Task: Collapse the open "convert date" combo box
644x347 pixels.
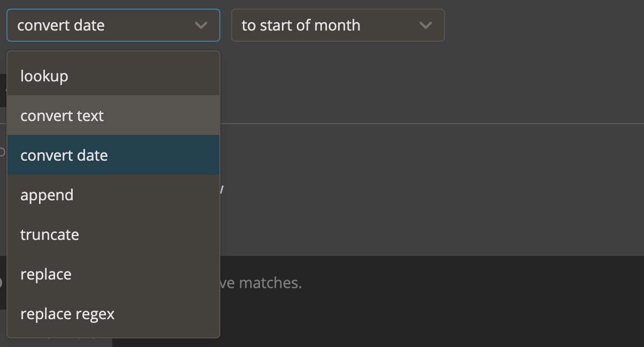Action: pyautogui.click(x=113, y=25)
